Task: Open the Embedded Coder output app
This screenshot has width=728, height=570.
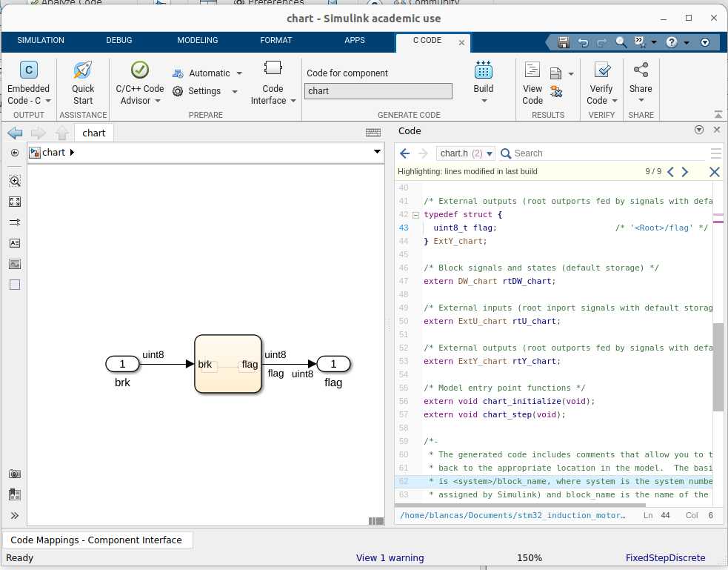Action: point(28,83)
